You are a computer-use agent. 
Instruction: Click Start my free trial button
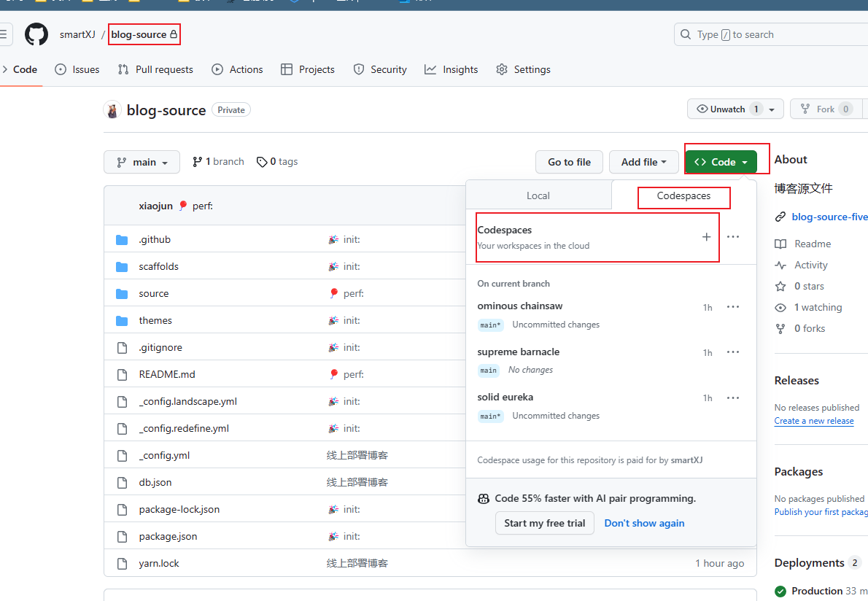(544, 523)
